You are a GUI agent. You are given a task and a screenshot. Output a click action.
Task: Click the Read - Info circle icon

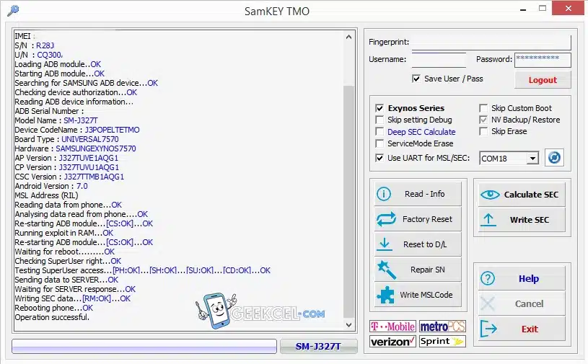(x=384, y=194)
